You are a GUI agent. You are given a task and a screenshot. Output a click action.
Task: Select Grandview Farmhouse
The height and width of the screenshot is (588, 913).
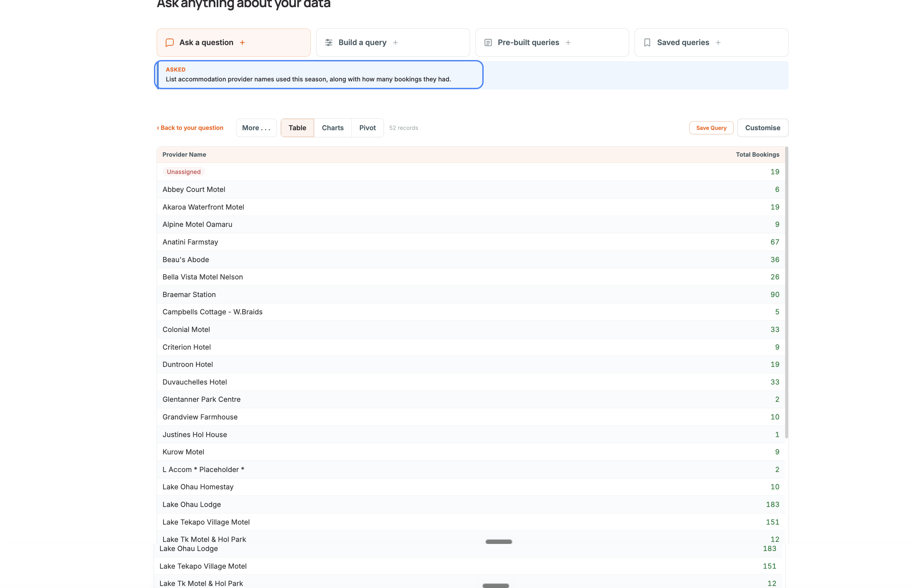(470, 417)
